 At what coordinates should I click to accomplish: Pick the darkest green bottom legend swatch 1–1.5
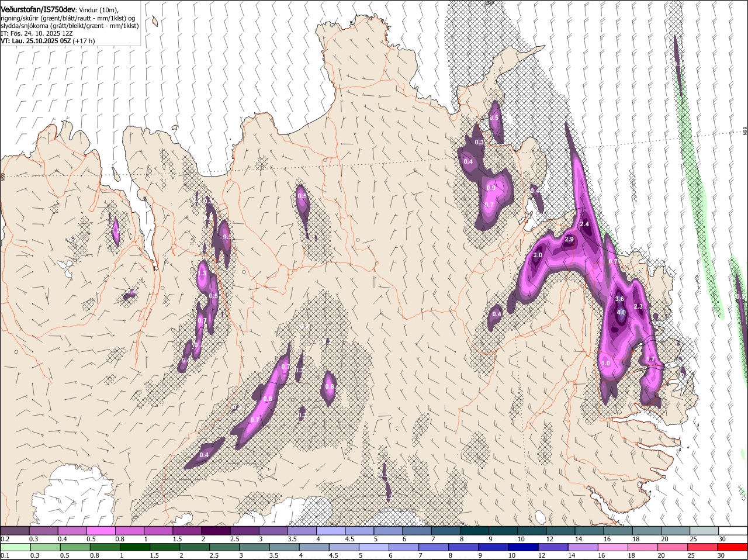pos(134,548)
